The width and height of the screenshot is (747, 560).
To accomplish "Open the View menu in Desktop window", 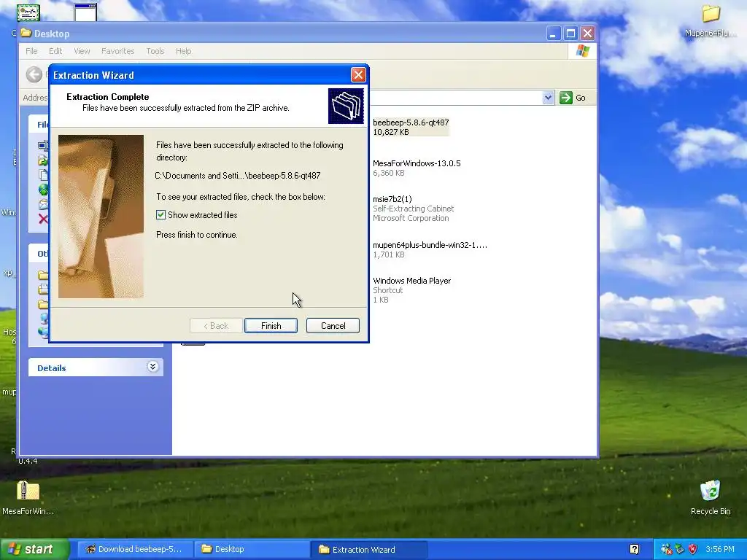I will click(x=82, y=51).
